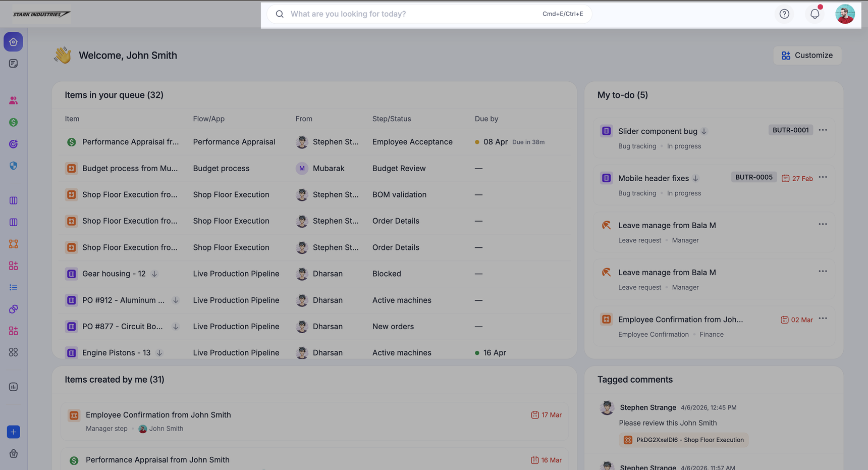Open options menu for Mobile header fixes
The width and height of the screenshot is (868, 470).
pos(823,177)
